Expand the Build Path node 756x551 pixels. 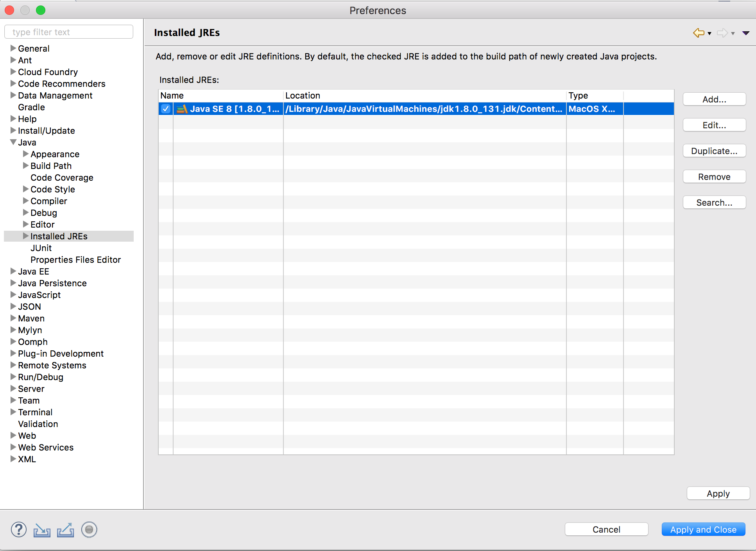pyautogui.click(x=26, y=165)
